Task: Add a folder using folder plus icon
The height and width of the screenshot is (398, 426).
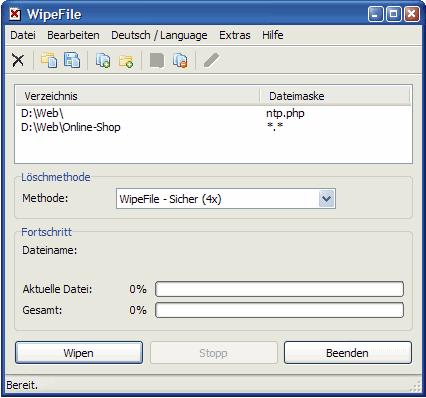Action: (x=126, y=61)
